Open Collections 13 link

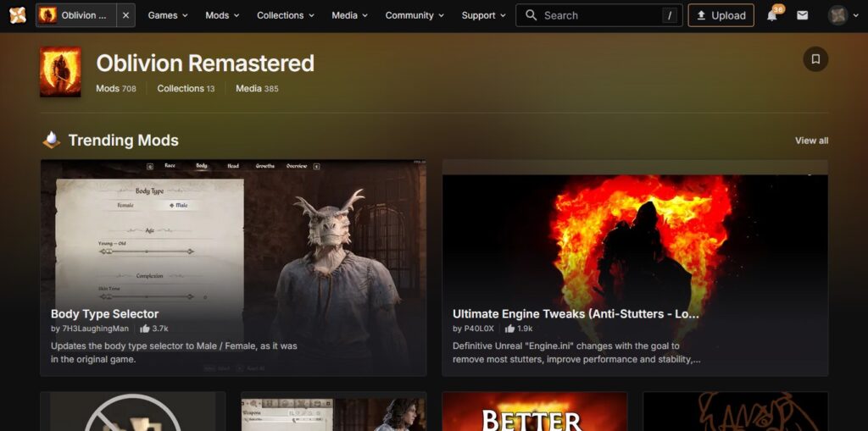(186, 89)
